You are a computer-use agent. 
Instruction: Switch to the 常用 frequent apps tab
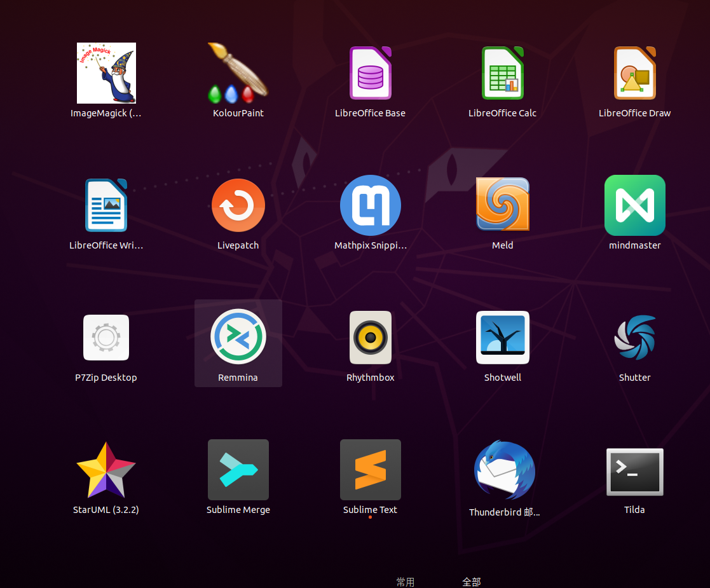click(406, 582)
